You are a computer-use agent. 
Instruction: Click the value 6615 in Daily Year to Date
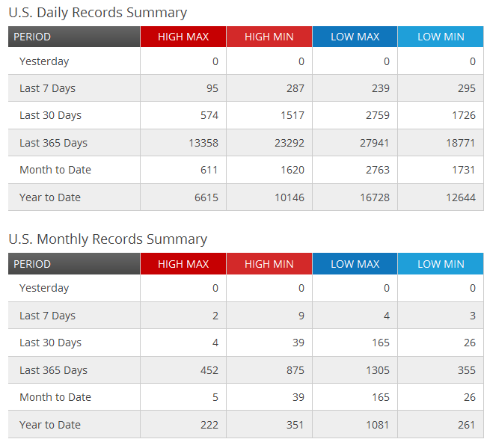[206, 197]
